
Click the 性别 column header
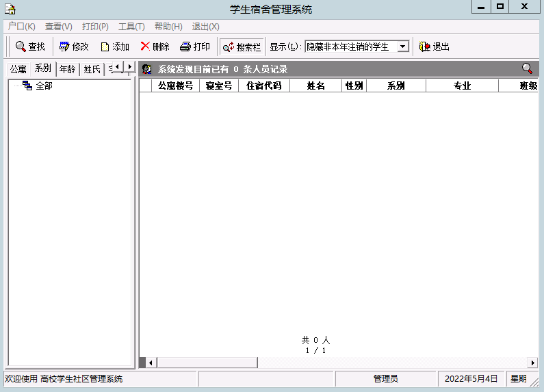[354, 86]
